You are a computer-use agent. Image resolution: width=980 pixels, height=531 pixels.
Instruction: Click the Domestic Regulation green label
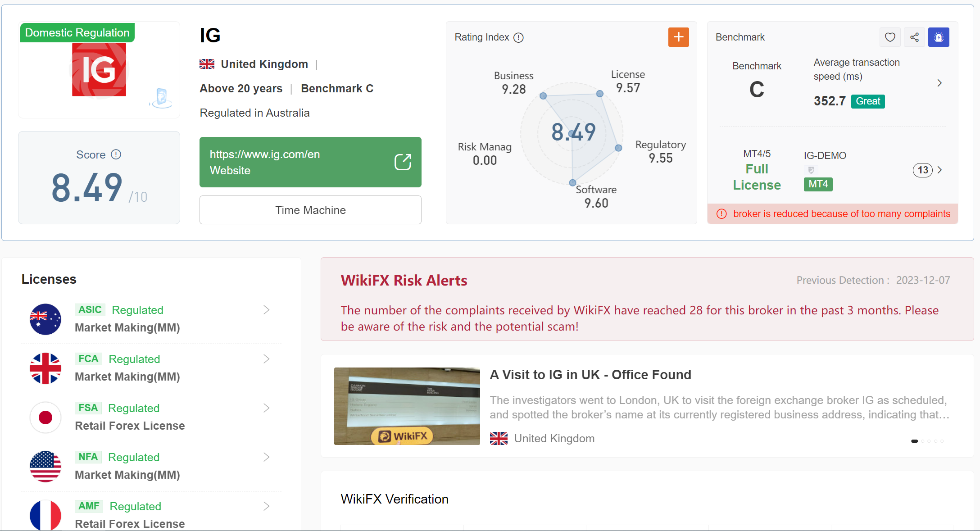(x=77, y=32)
